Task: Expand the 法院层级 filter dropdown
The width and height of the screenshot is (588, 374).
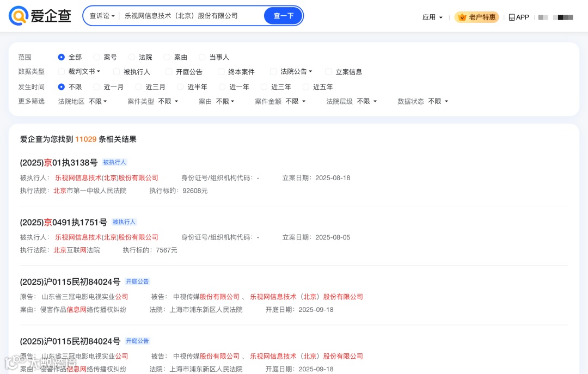Action: click(x=367, y=101)
